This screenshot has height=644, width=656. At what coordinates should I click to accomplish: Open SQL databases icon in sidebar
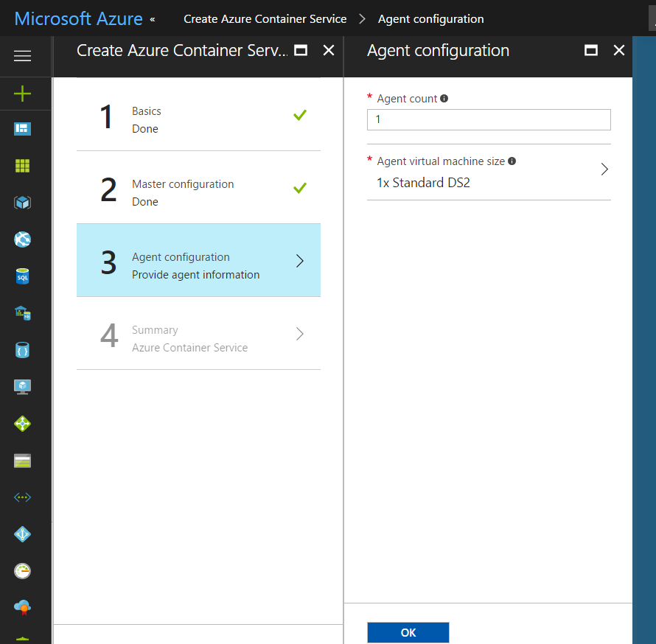tap(23, 276)
